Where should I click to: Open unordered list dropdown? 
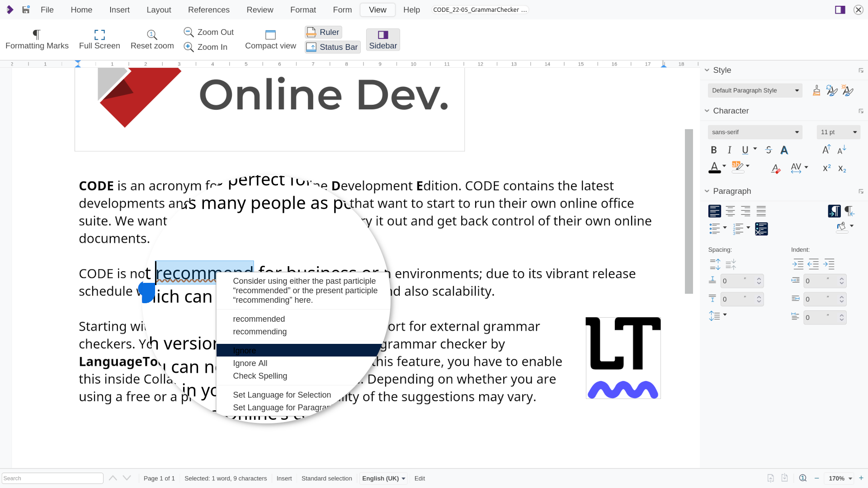click(725, 228)
